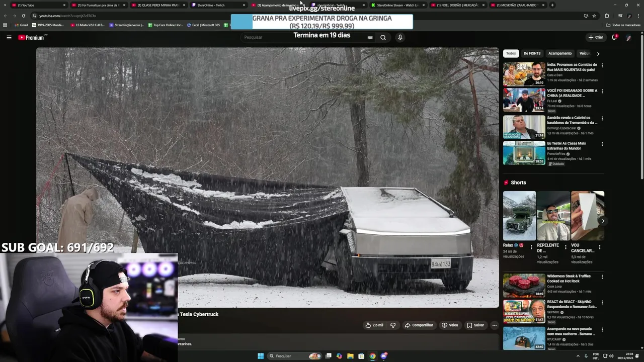The image size is (644, 362).
Task: Open the Top Cars Online bookmark
Action: (x=165, y=25)
